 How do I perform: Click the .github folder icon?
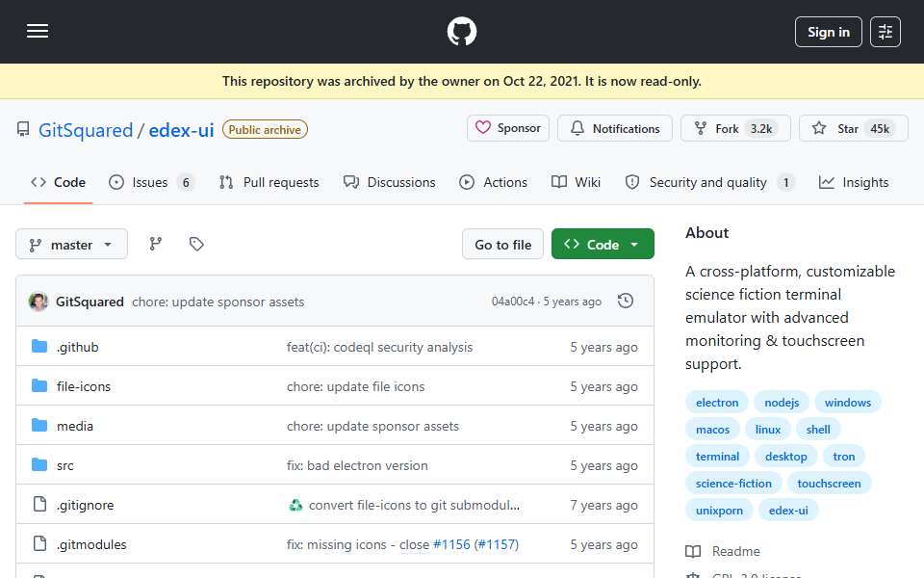pyautogui.click(x=39, y=346)
